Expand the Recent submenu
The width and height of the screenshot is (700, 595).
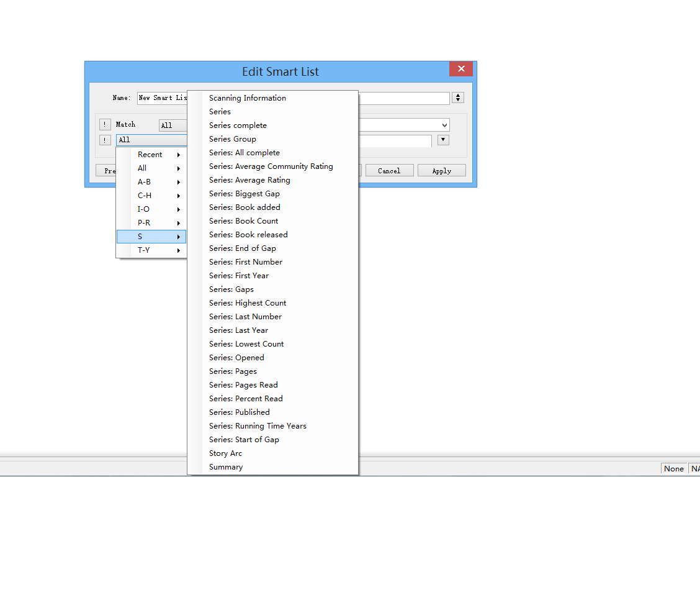151,155
